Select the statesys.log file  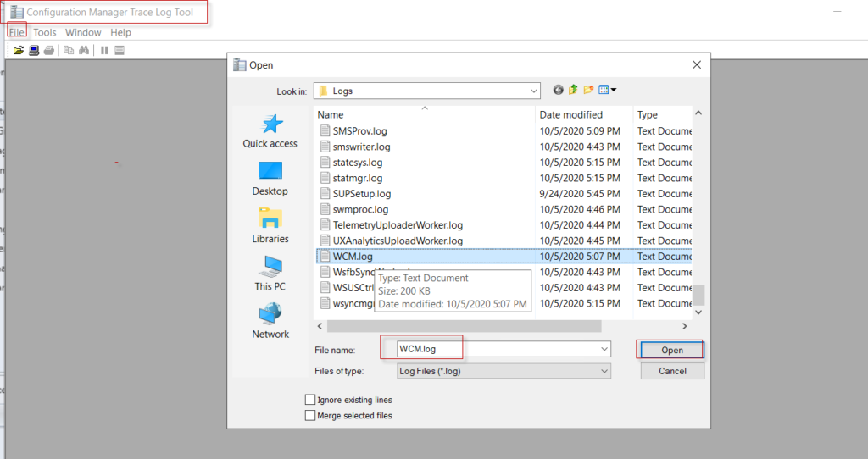click(358, 162)
